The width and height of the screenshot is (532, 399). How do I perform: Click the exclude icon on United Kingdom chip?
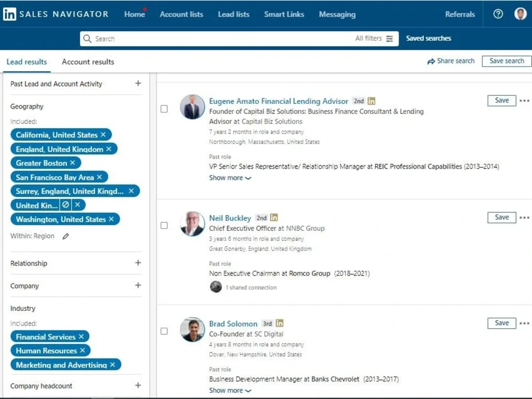tap(66, 205)
